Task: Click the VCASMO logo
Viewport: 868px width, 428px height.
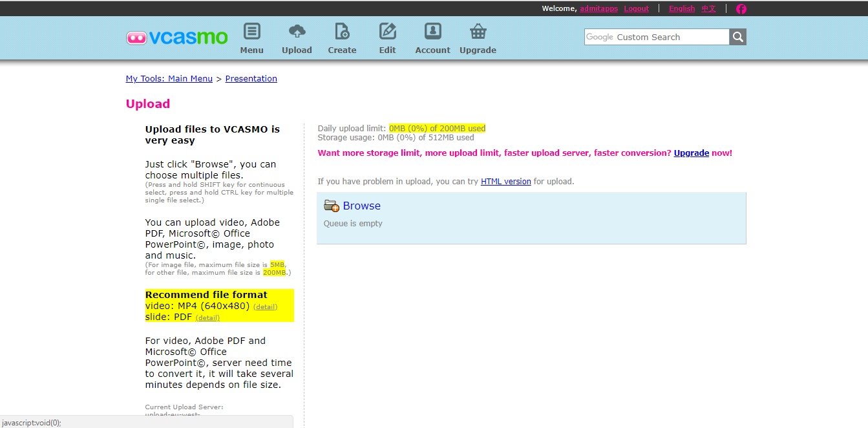Action: (177, 37)
